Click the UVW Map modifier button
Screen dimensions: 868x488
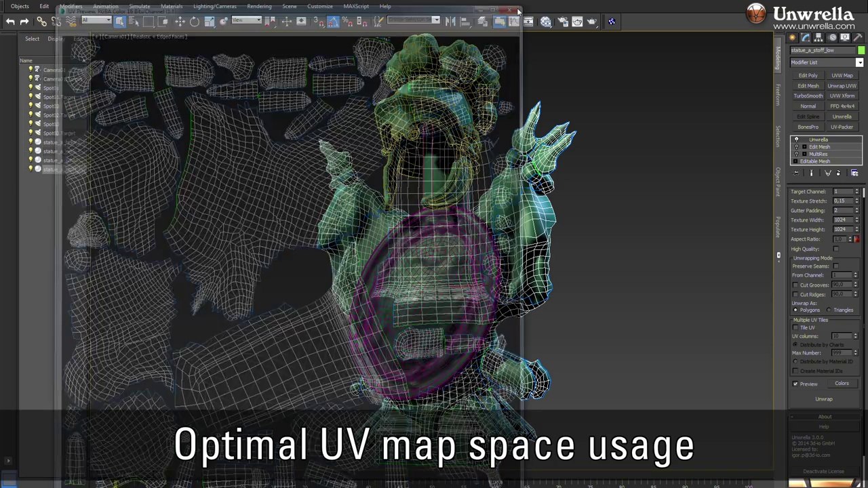pos(842,76)
